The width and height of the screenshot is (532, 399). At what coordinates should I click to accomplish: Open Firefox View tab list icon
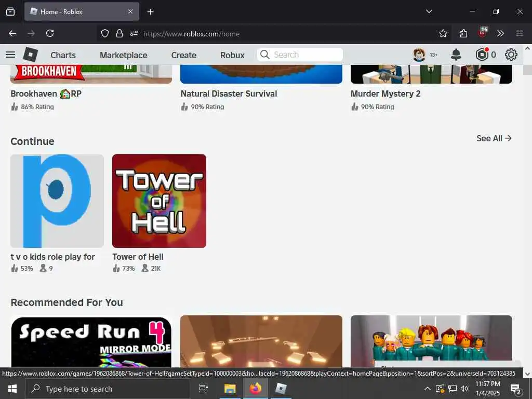[x=10, y=11]
